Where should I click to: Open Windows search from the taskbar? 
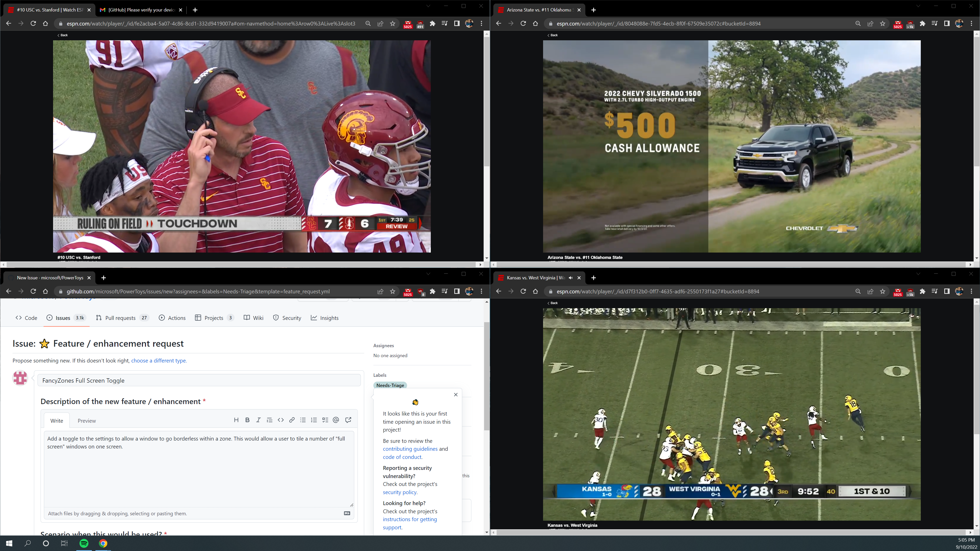tap(27, 543)
